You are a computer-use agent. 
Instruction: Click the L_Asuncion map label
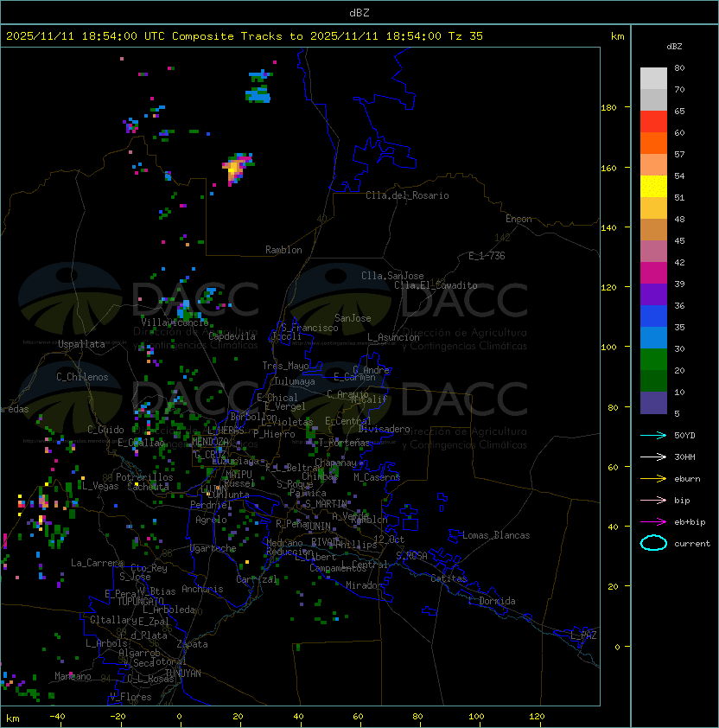pos(393,337)
